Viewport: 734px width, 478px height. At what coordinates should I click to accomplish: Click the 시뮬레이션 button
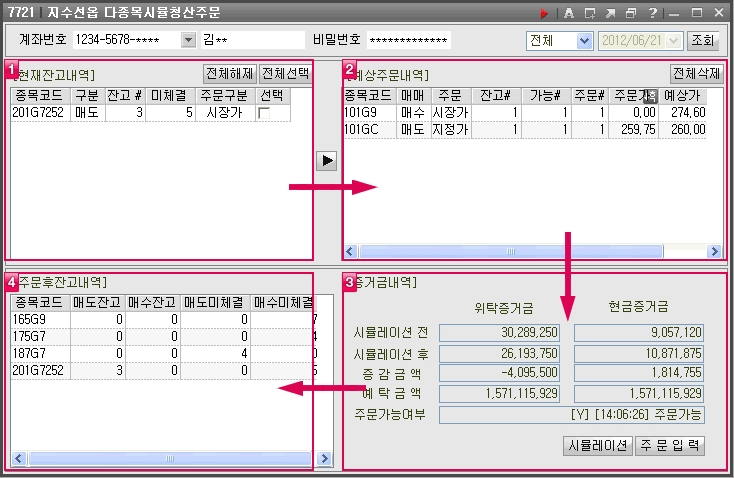(x=596, y=446)
